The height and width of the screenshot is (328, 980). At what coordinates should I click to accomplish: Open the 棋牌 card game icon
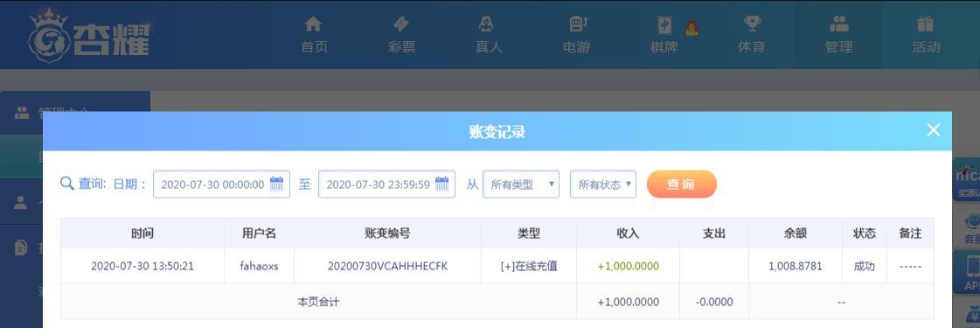pos(664,25)
